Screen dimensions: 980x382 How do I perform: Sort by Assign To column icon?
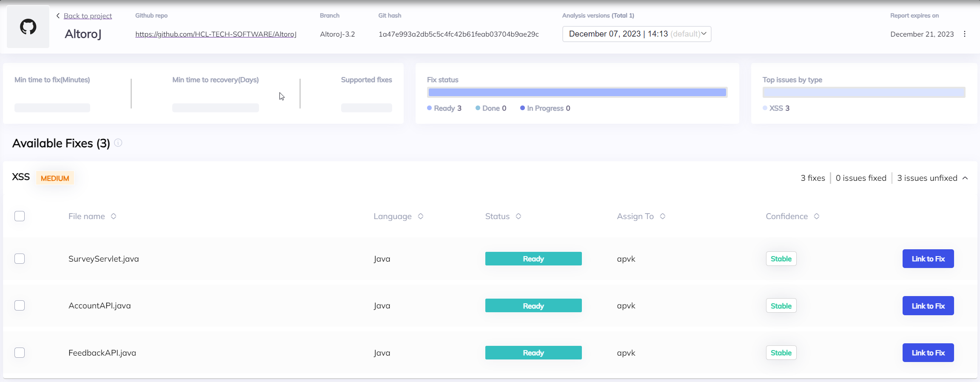coord(663,216)
